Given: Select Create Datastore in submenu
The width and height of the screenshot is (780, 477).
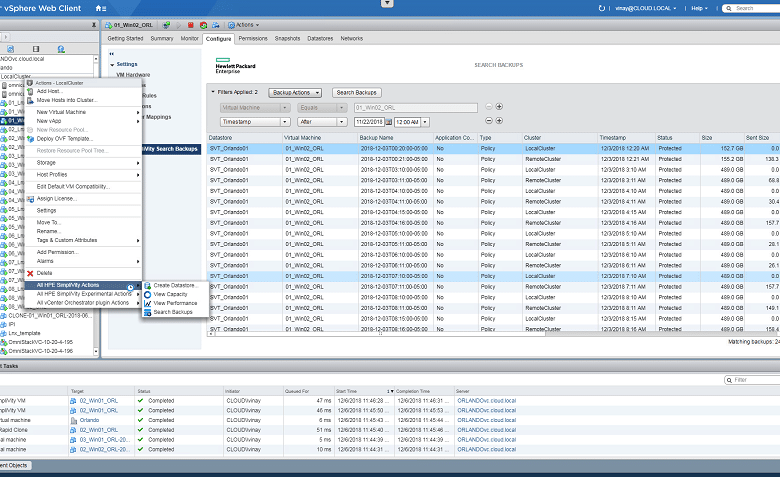Looking at the screenshot, I should tap(176, 286).
